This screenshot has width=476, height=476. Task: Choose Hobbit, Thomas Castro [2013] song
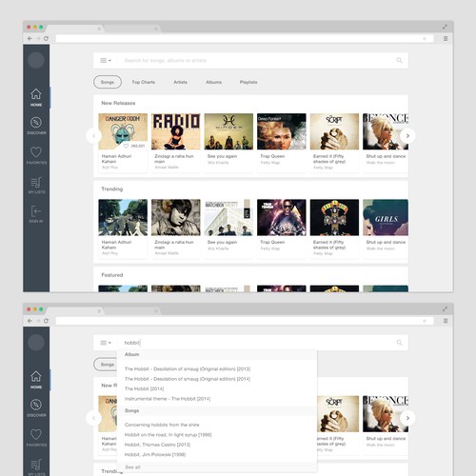(x=157, y=445)
